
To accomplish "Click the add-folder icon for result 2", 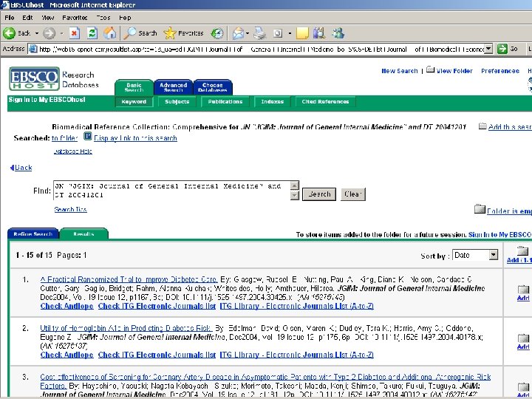I will [523, 338].
